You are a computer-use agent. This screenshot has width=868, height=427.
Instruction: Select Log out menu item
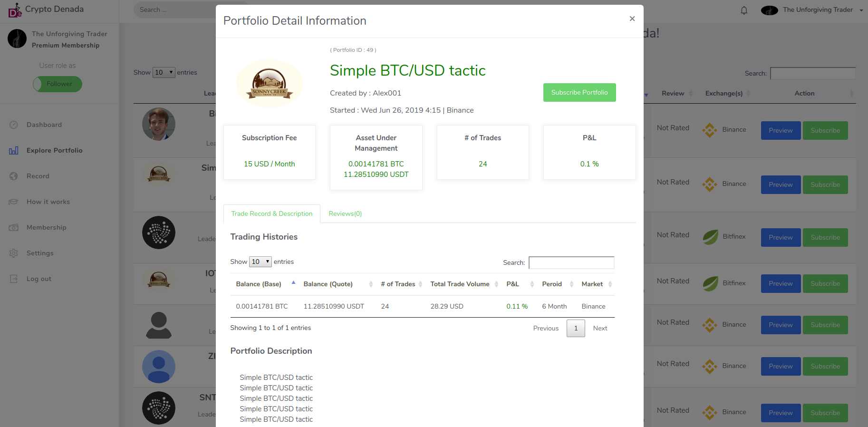tap(39, 279)
